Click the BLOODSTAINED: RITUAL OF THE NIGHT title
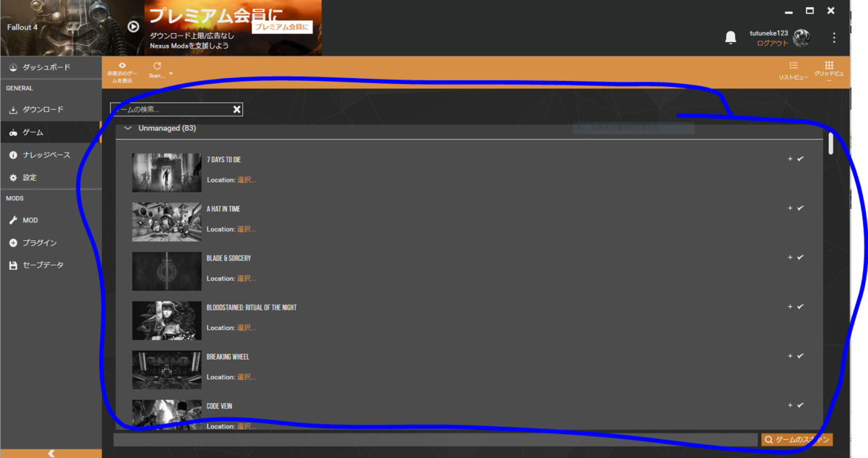This screenshot has width=868, height=458. pos(252,308)
